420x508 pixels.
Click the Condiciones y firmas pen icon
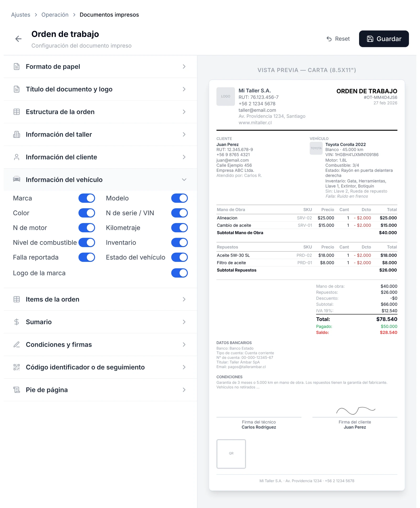pyautogui.click(x=17, y=344)
